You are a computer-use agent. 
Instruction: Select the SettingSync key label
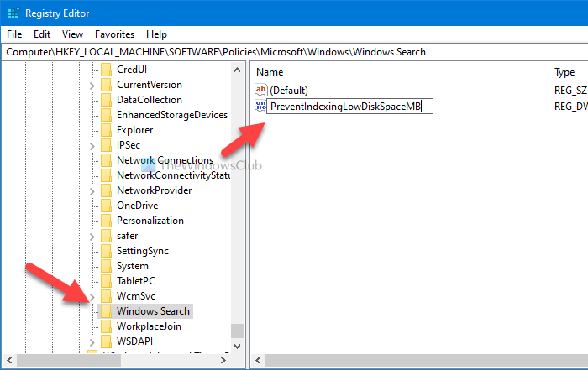coord(143,251)
